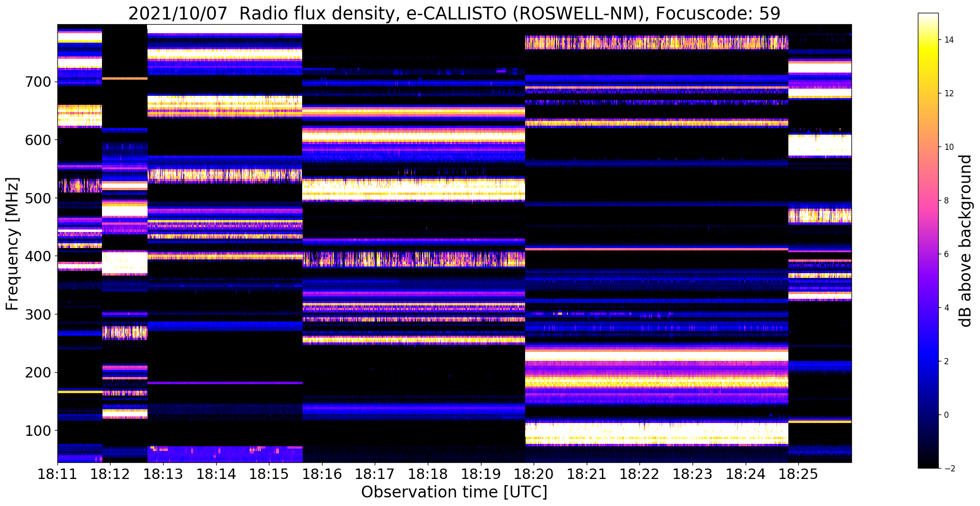This screenshot has width=980, height=506.
Task: Click the colorbar tick label −2
Action: pyautogui.click(x=949, y=469)
